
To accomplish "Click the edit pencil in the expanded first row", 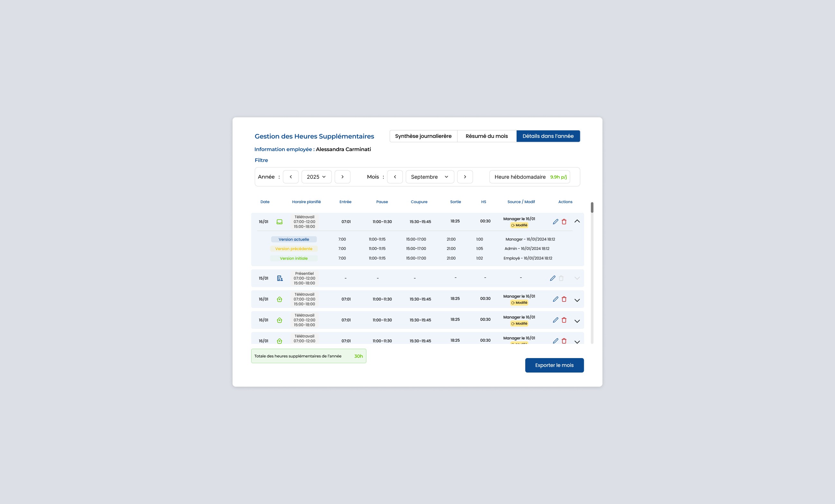I will 555,221.
